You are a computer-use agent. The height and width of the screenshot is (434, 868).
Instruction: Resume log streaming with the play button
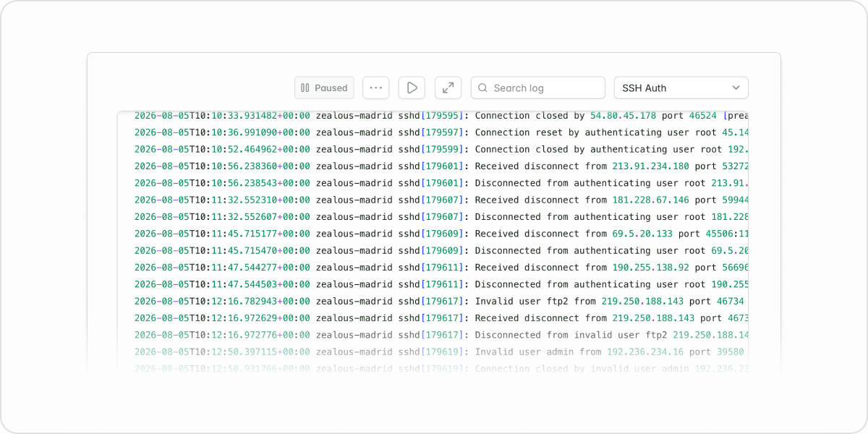tap(412, 88)
